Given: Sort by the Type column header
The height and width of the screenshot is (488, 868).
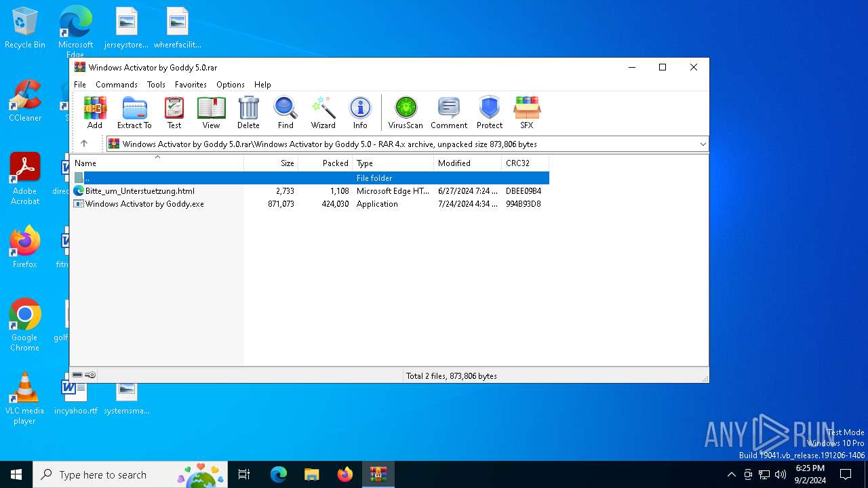Looking at the screenshot, I should coord(393,163).
